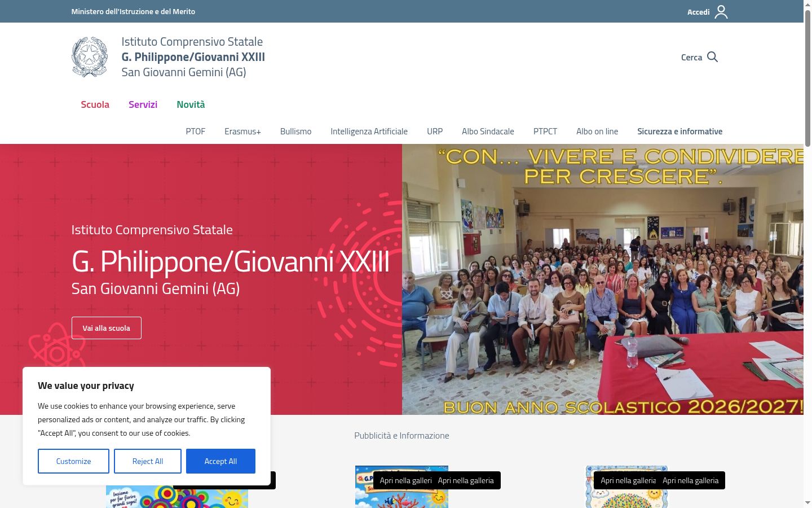Screen dimensions: 812x508
Task: Click the vertical scrollbar thumb
Action: coord(807,78)
